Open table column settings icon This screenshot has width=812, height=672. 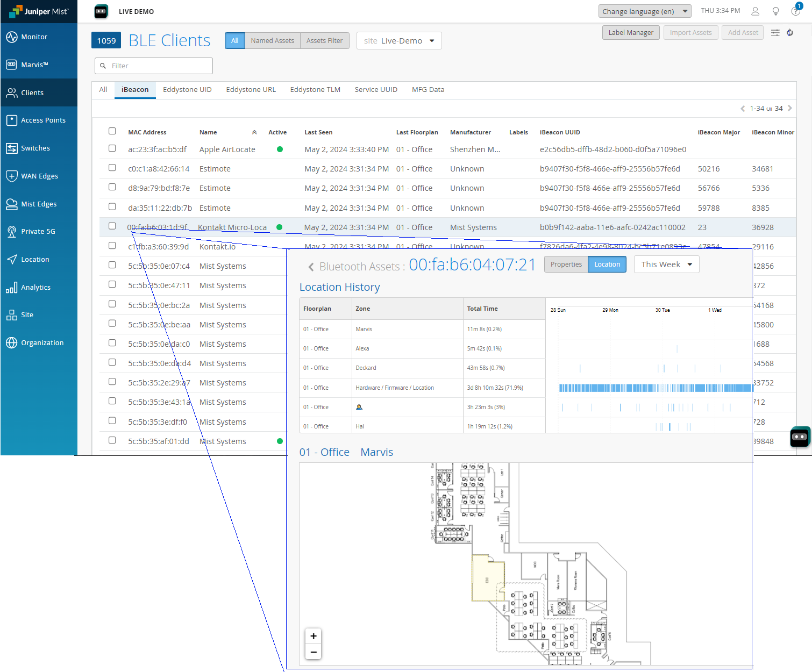775,33
